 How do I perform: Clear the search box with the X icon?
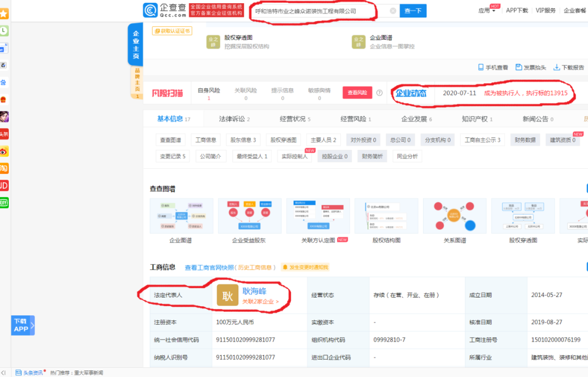393,11
